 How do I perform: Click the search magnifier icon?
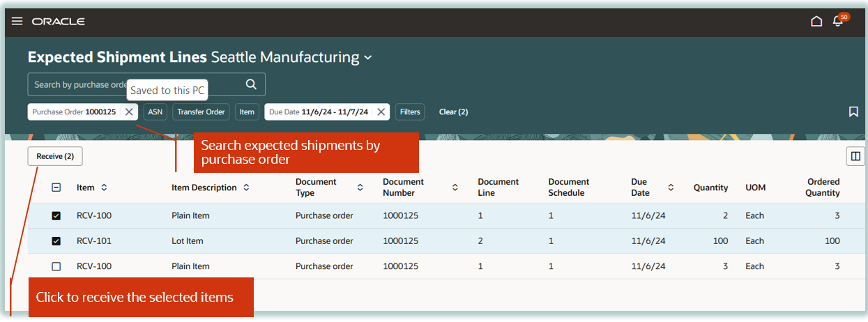(x=252, y=84)
